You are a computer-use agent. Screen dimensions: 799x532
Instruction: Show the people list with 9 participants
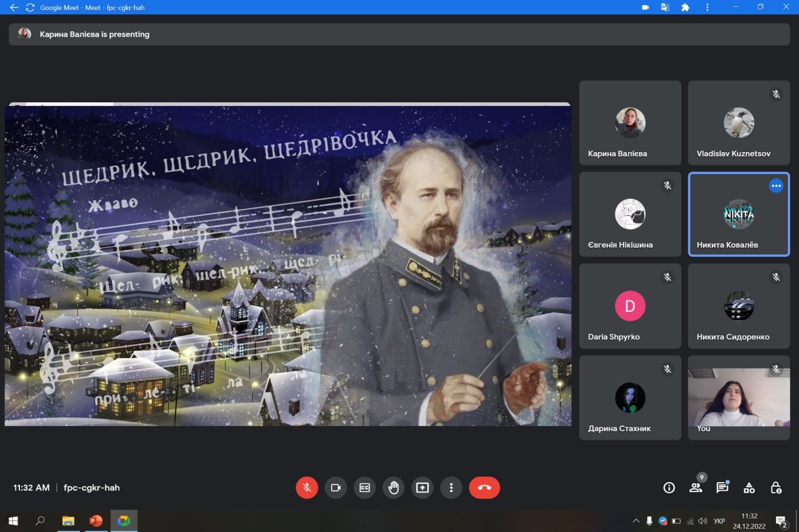696,488
